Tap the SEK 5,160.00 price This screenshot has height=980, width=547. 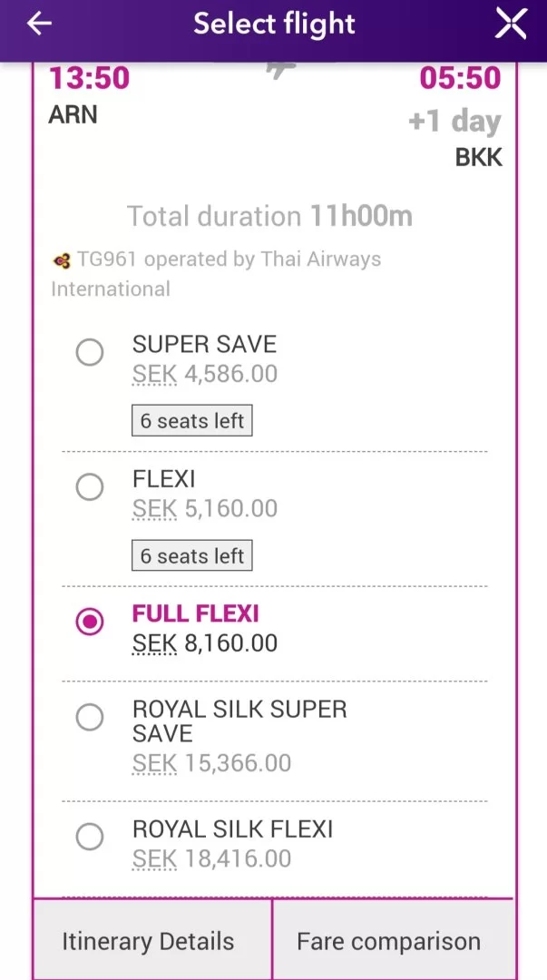coord(205,508)
